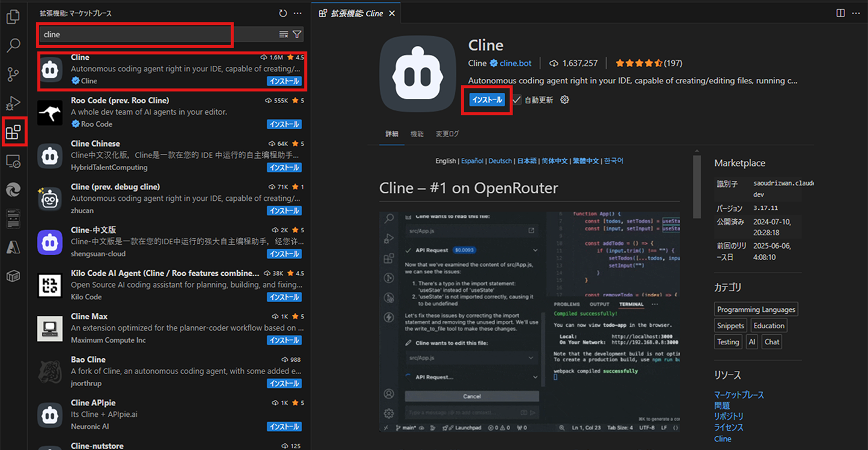This screenshot has width=868, height=450.
Task: Install Roo Code extension from list
Action: tap(284, 124)
